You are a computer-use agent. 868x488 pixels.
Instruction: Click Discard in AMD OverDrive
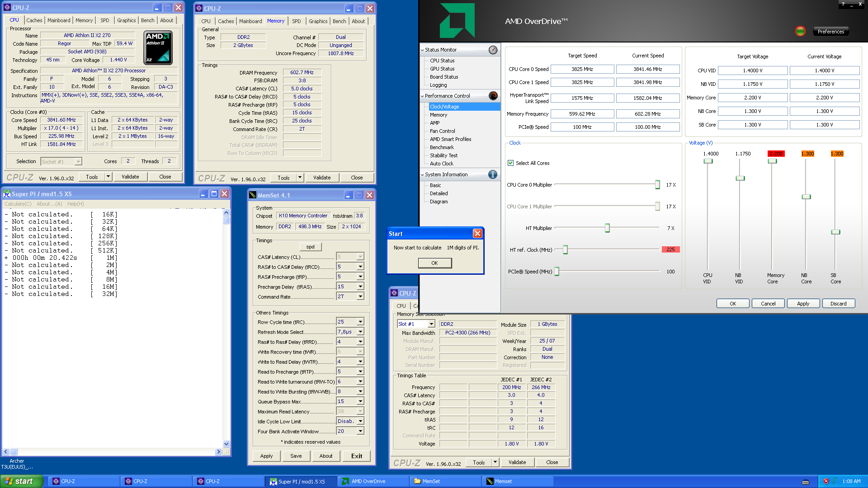pyautogui.click(x=838, y=304)
